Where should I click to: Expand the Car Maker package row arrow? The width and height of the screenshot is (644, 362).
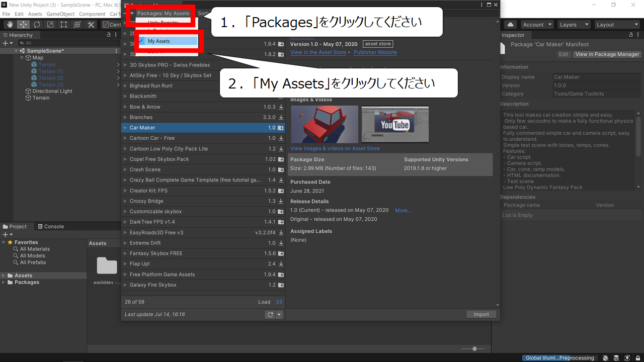(125, 128)
